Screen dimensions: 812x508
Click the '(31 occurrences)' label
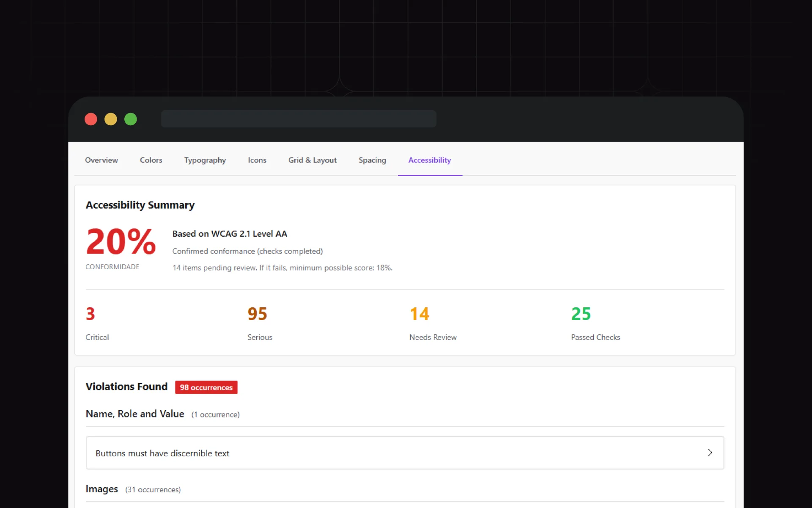coord(153,489)
